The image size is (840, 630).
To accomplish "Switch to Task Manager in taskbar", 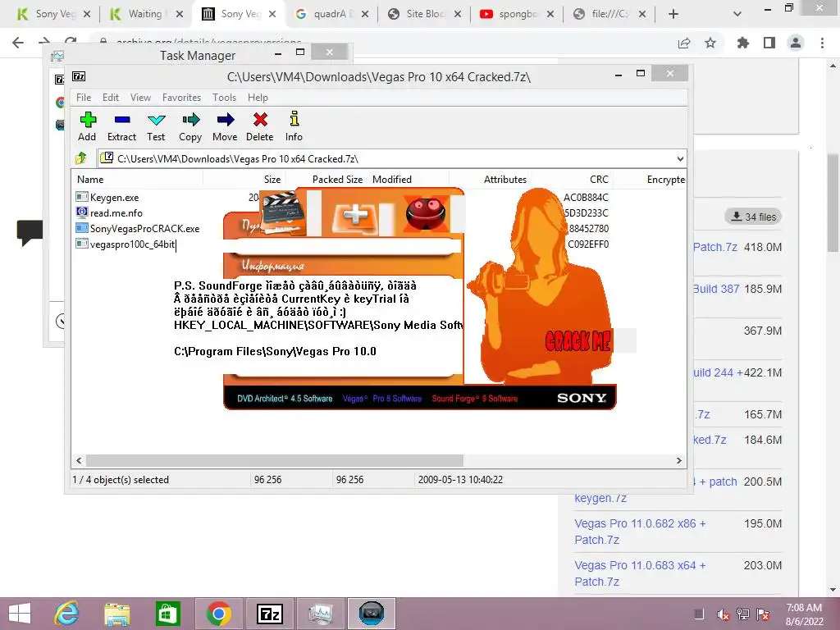I will [321, 614].
